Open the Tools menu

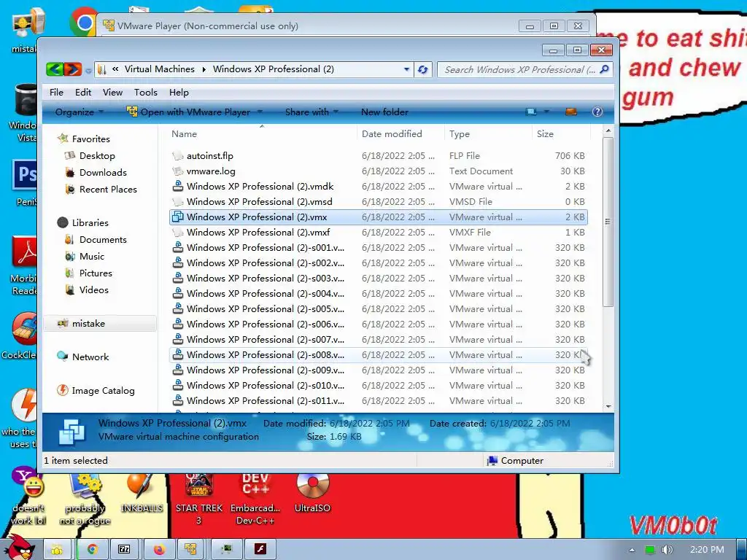145,93
